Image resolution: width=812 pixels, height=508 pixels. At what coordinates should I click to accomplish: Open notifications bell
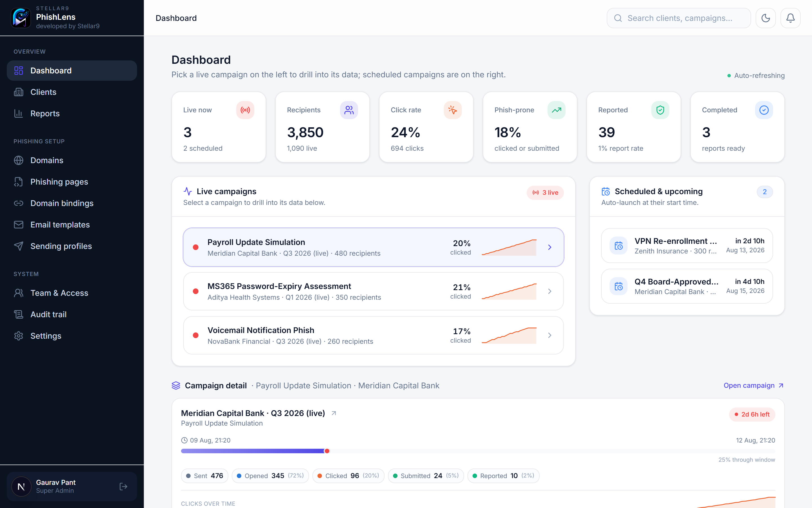(790, 18)
